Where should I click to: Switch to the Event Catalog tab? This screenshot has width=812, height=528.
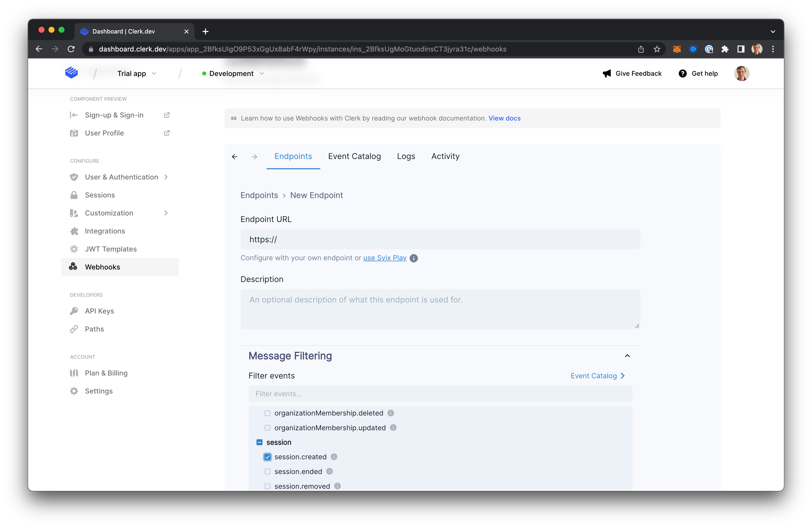pyautogui.click(x=354, y=156)
